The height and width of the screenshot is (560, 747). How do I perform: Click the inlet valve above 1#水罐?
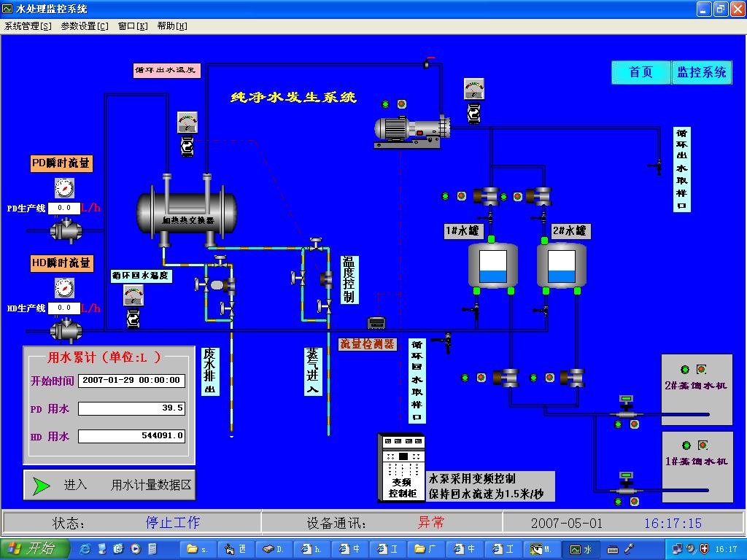487,195
